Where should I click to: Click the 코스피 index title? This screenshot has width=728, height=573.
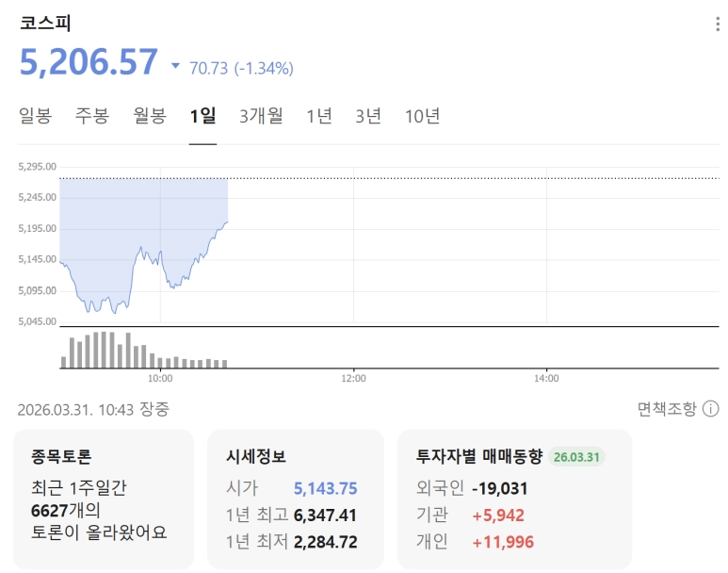click(x=45, y=24)
